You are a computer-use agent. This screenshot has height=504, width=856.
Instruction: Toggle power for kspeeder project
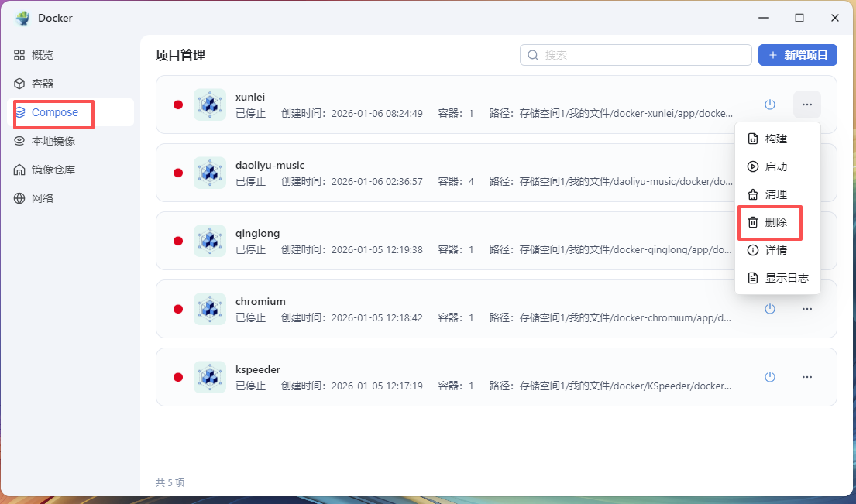(770, 377)
